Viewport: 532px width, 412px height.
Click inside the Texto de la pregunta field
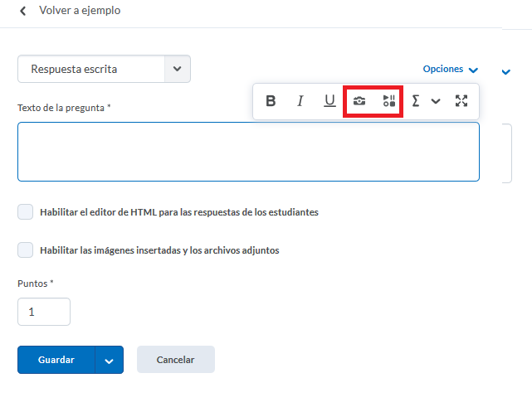click(248, 152)
